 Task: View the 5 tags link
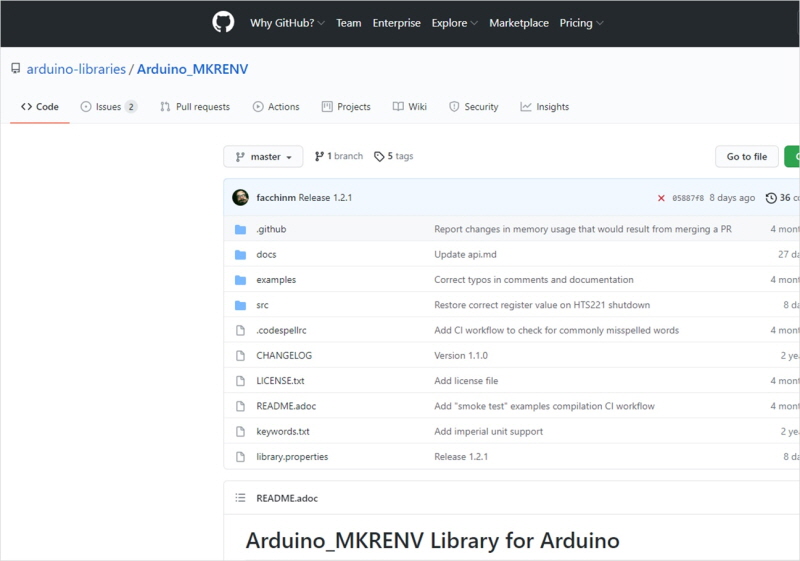(x=393, y=156)
